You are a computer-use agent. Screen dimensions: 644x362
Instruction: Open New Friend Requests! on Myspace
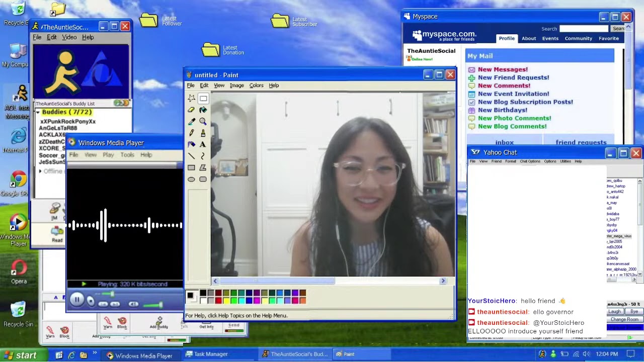[x=513, y=77]
